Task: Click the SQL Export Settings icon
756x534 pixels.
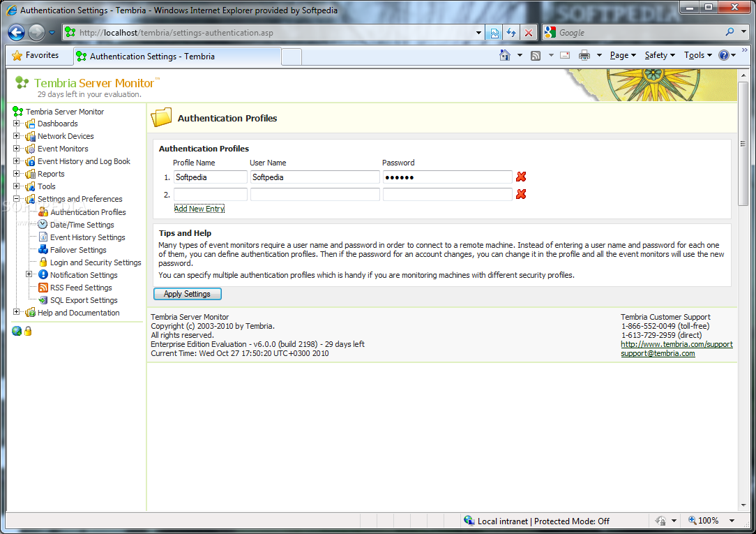Action: pos(43,300)
